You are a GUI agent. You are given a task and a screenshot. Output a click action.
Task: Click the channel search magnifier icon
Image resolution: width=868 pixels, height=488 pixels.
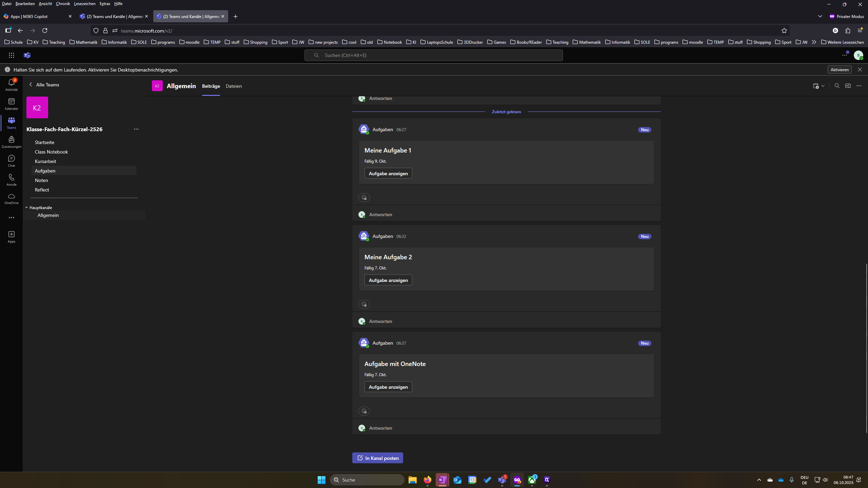tap(837, 86)
